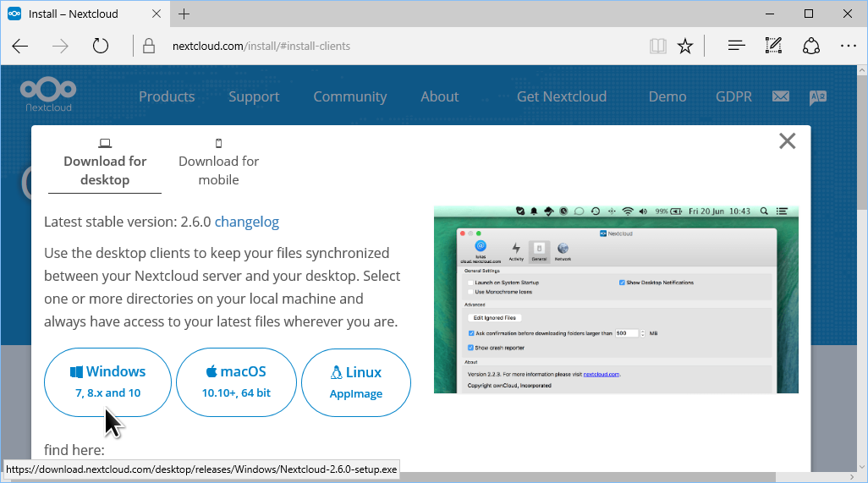Open the Products menu
Screen dimensions: 868x483
point(167,96)
